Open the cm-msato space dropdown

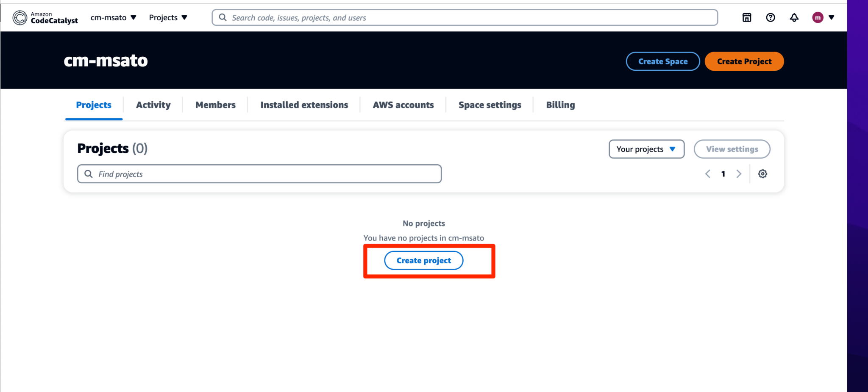click(x=113, y=17)
